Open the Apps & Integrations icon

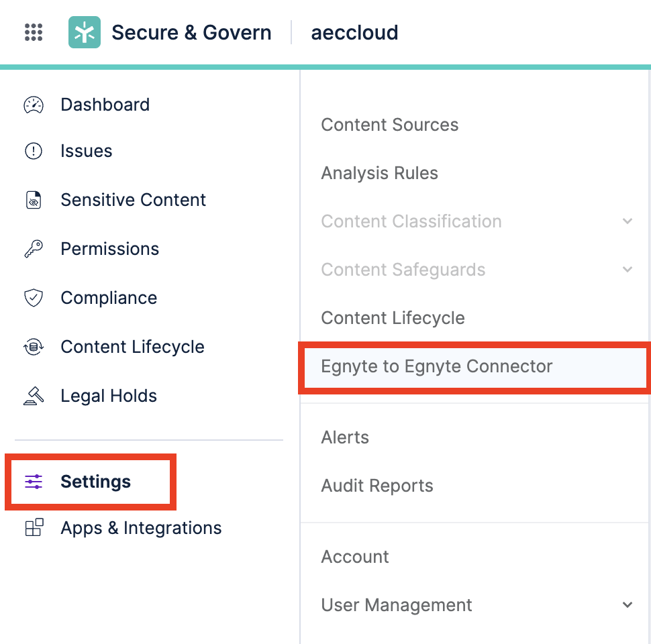(33, 528)
